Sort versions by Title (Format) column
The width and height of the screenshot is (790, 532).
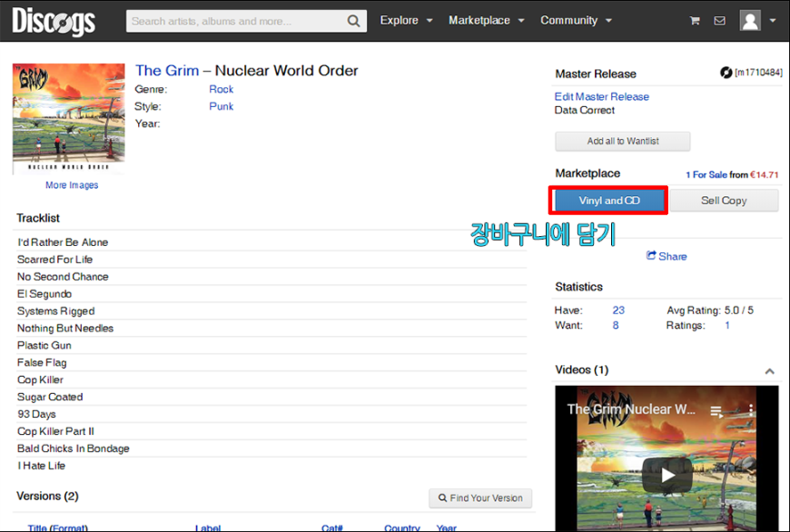(57, 527)
